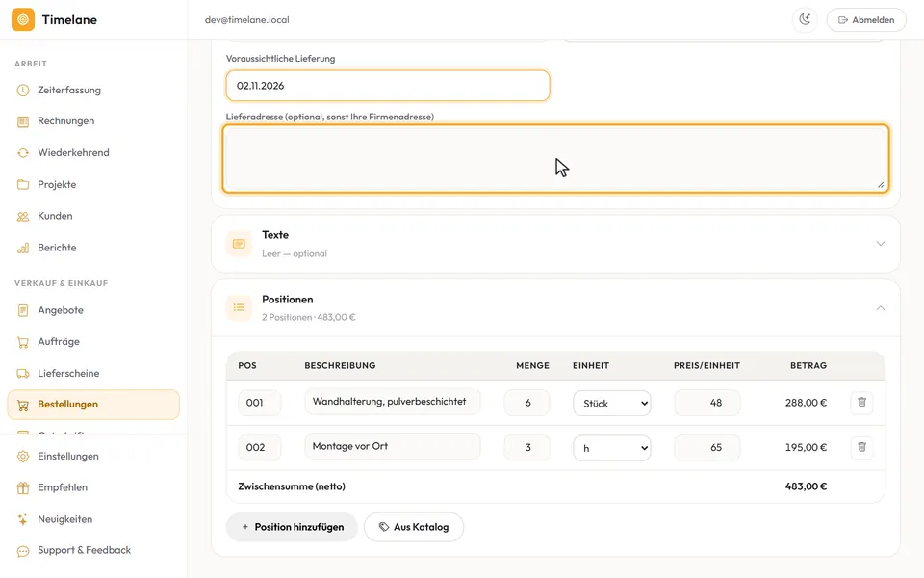The width and height of the screenshot is (924, 578).
Task: Click the Position hinzufügen button
Action: point(292,527)
